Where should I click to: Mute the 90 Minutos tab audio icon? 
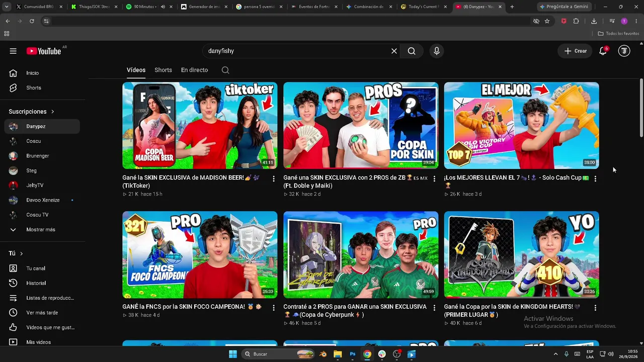click(x=163, y=7)
